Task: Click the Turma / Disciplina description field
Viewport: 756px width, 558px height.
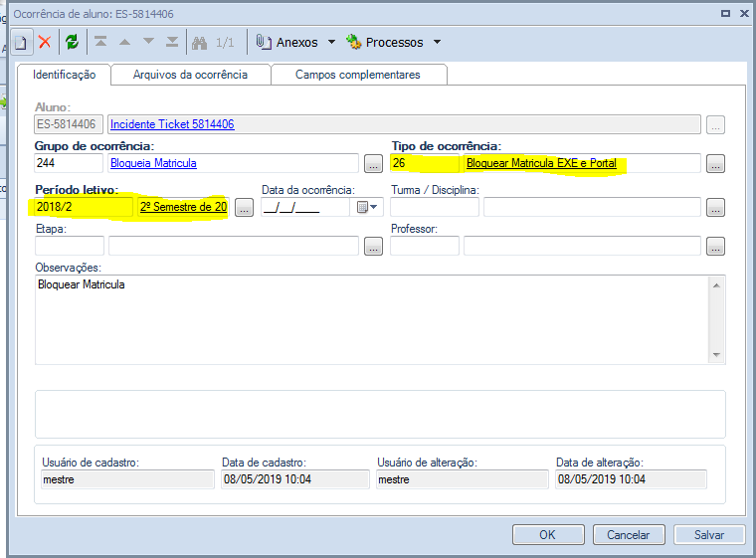Action: [592, 207]
